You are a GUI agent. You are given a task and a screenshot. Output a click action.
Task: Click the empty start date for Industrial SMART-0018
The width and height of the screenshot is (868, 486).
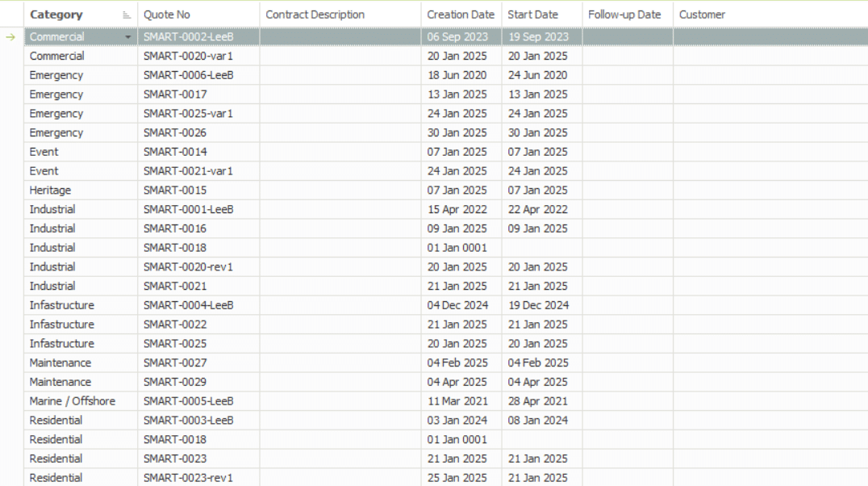click(x=541, y=248)
